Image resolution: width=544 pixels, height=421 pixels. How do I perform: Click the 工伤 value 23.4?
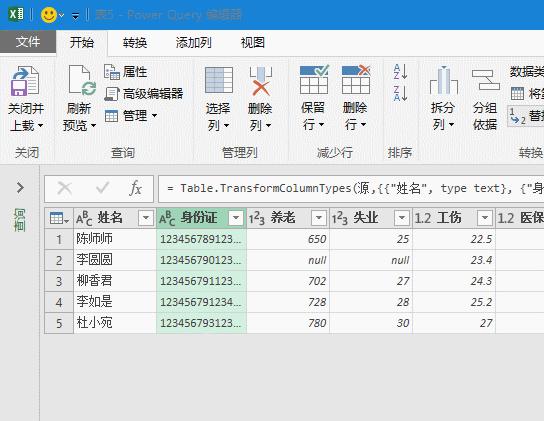click(x=454, y=260)
